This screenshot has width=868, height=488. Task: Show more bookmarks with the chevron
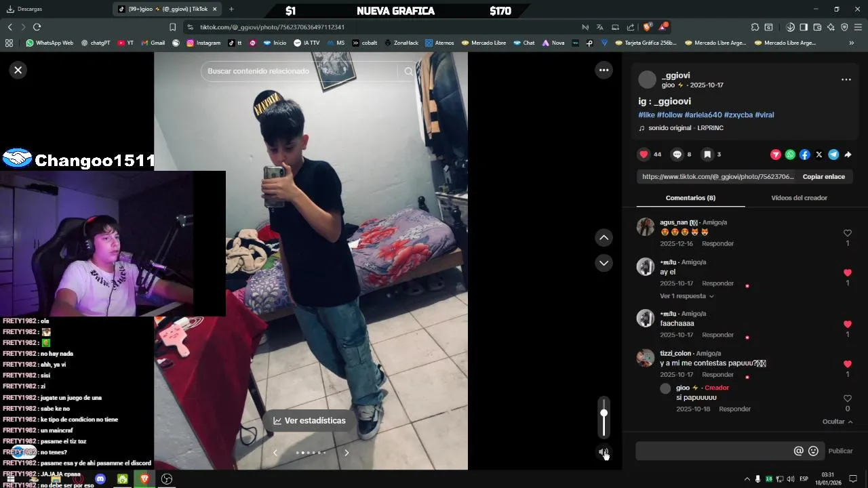point(852,43)
